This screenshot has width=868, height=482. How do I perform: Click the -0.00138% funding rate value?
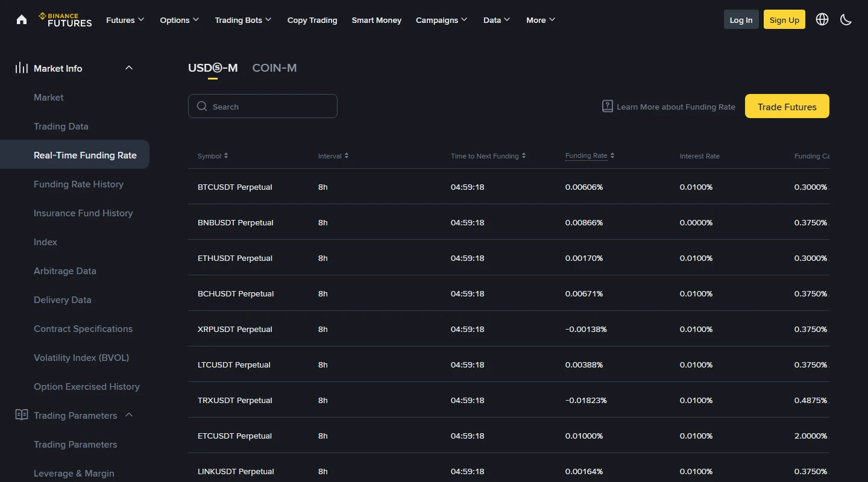click(x=586, y=329)
